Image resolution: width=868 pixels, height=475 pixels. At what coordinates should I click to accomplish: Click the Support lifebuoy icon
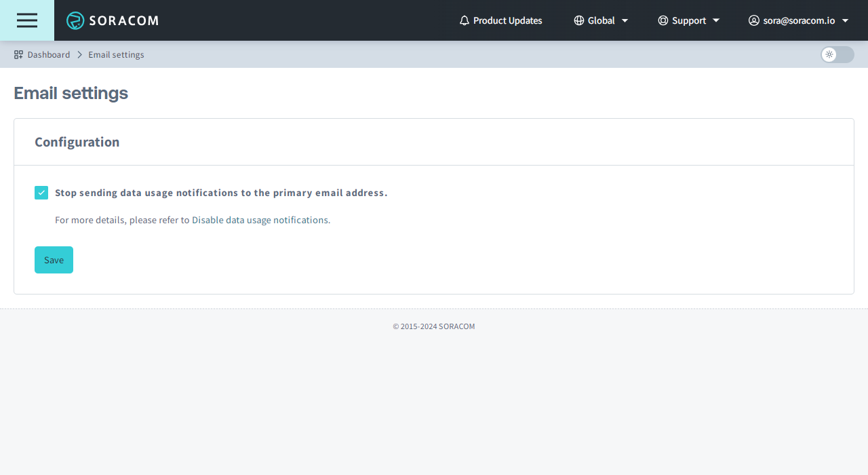tap(663, 20)
